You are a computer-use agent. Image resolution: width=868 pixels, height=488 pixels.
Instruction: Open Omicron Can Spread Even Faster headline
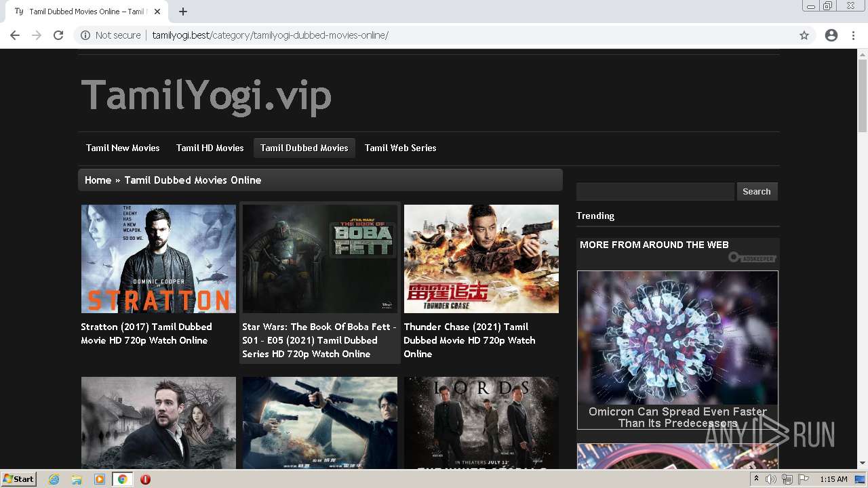click(677, 417)
